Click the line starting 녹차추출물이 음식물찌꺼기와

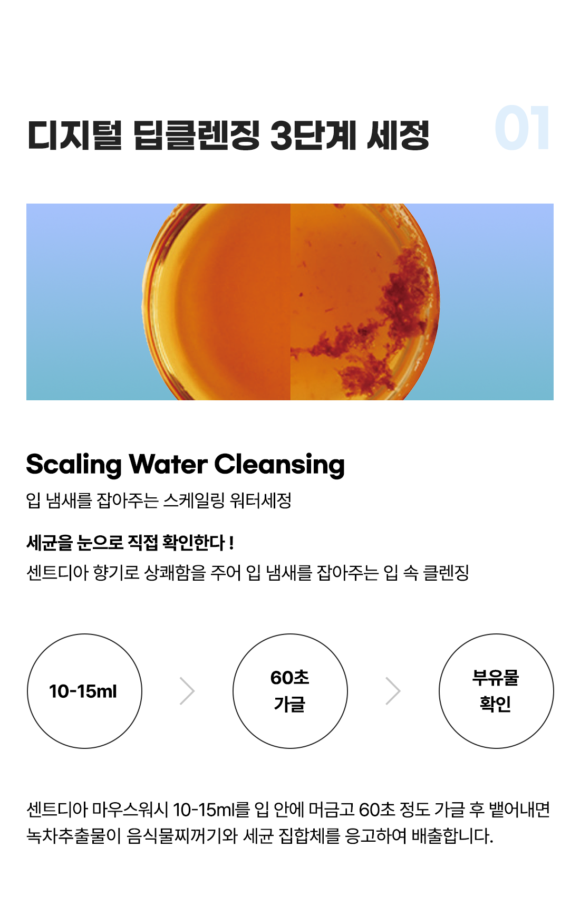point(260,836)
